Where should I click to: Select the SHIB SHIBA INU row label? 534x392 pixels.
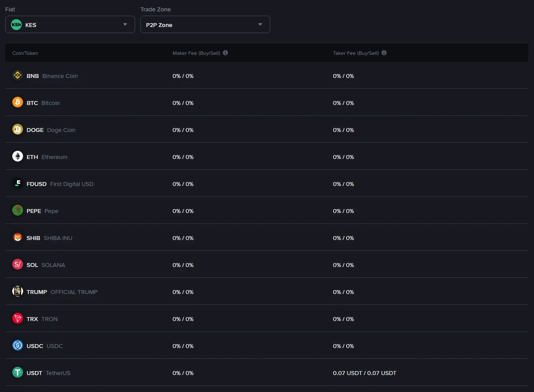[50, 238]
